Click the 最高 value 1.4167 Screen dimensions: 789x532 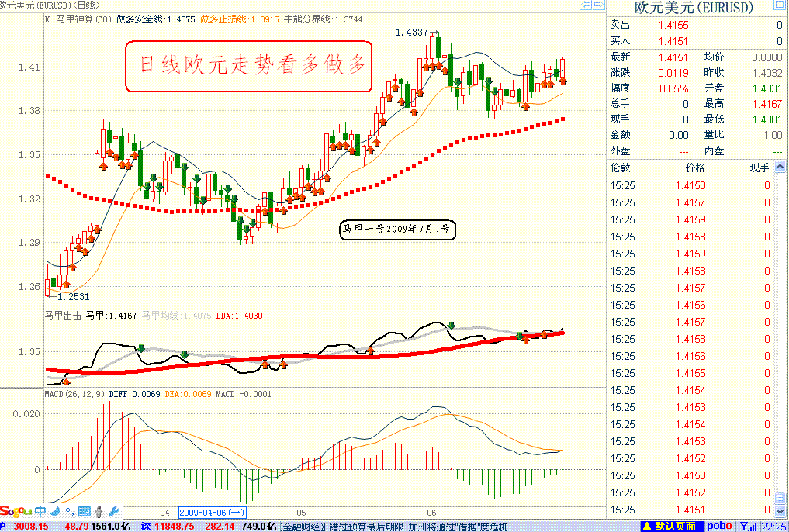coord(767,104)
